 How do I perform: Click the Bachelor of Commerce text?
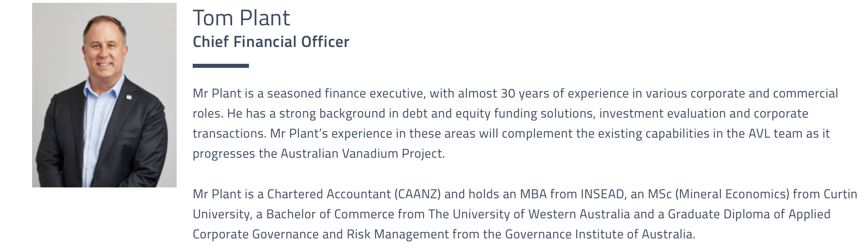point(330,214)
